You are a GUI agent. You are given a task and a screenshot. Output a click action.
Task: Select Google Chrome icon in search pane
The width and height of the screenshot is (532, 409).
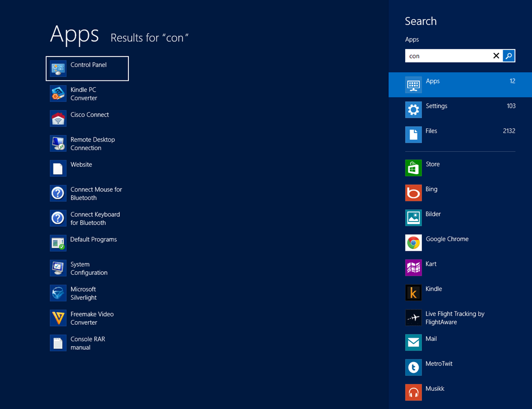click(x=413, y=243)
